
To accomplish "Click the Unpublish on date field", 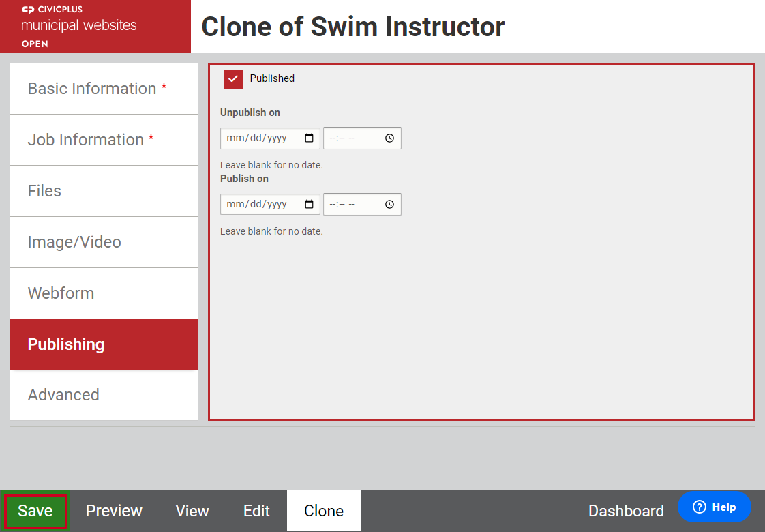I will click(270, 138).
